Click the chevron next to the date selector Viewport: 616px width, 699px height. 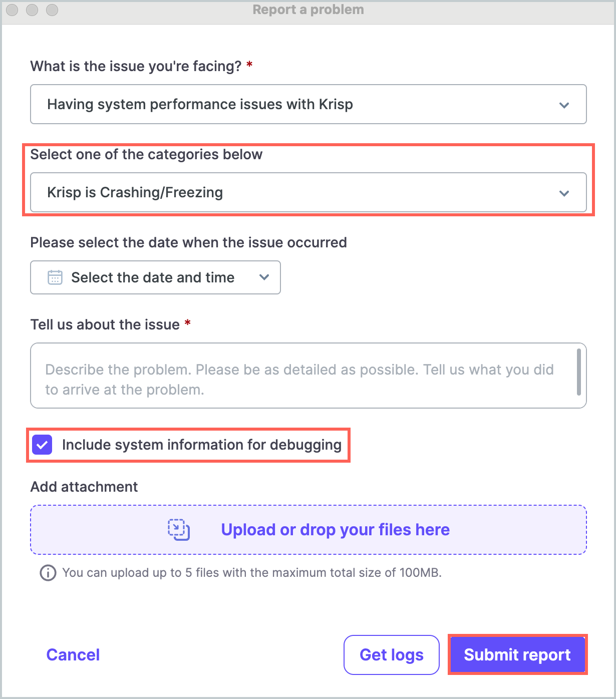(264, 277)
